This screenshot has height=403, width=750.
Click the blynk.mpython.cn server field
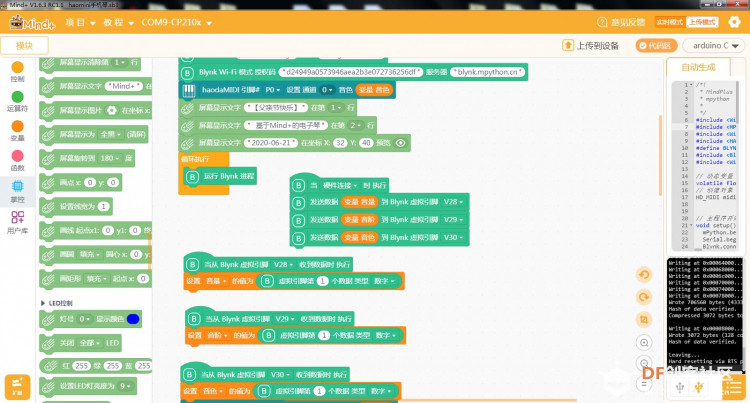pyautogui.click(x=487, y=72)
